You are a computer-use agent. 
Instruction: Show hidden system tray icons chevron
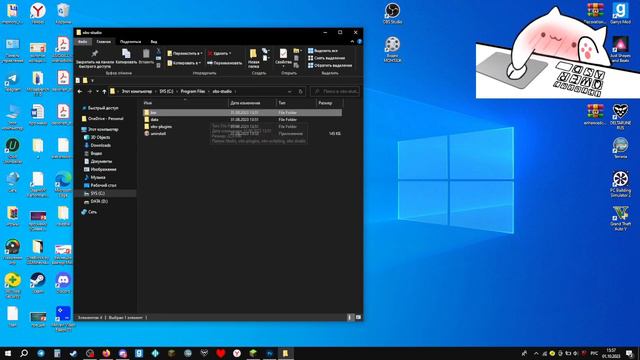(x=536, y=353)
